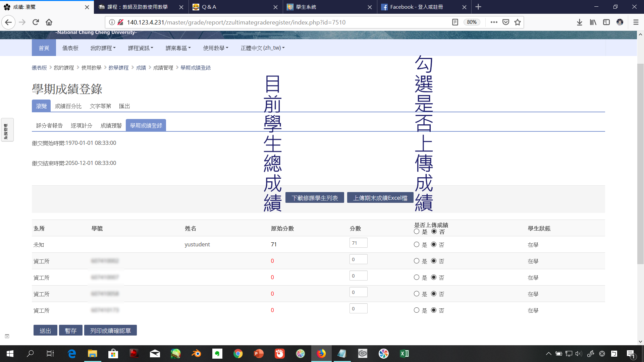Open the 使用教學 dropdown
Viewport: 644px width, 362px height.
click(215, 48)
